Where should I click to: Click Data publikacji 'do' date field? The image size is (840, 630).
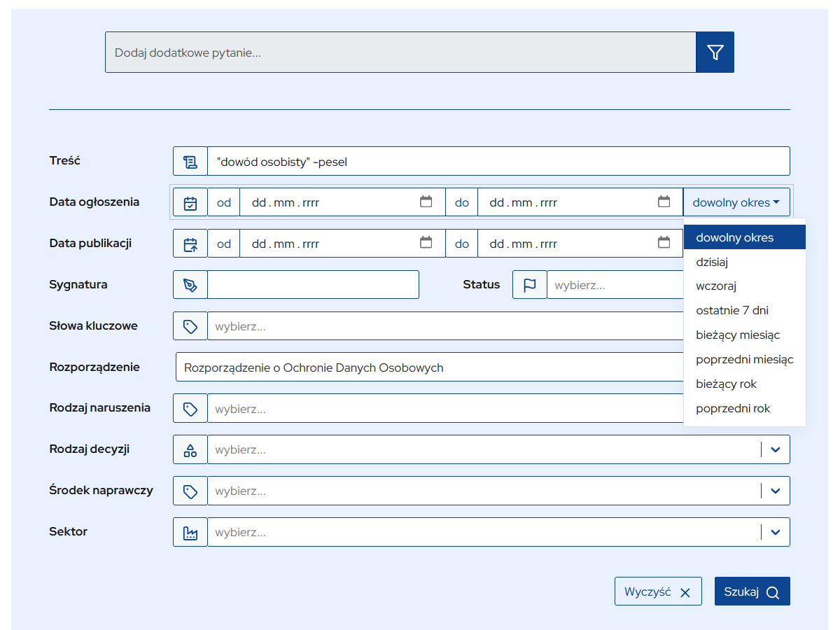pos(580,244)
